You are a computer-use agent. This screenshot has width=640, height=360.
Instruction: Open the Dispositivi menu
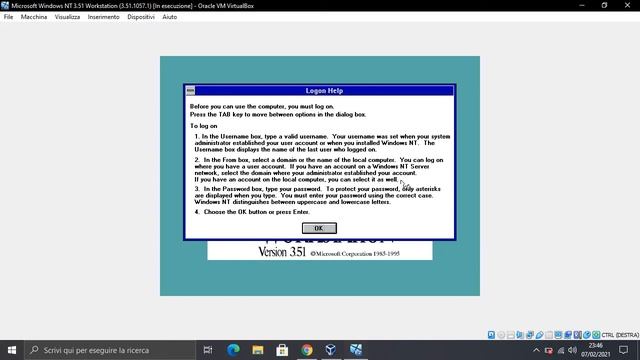click(141, 17)
